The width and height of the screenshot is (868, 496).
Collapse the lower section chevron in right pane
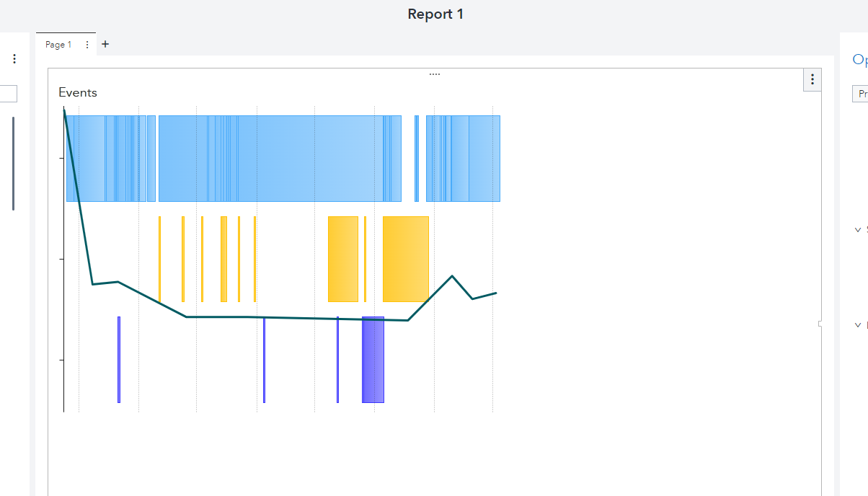click(857, 325)
